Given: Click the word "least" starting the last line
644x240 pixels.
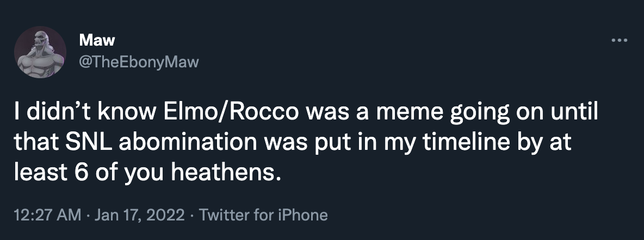Looking at the screenshot, I should (35, 174).
